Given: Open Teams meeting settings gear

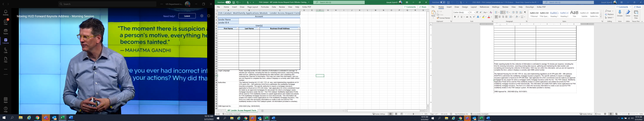Looking at the screenshot, I should click(202, 16).
